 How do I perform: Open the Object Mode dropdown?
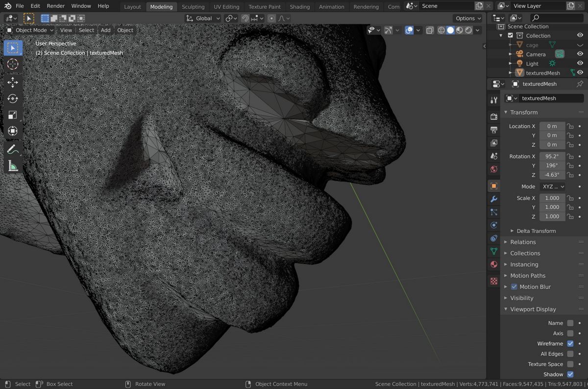click(x=30, y=30)
